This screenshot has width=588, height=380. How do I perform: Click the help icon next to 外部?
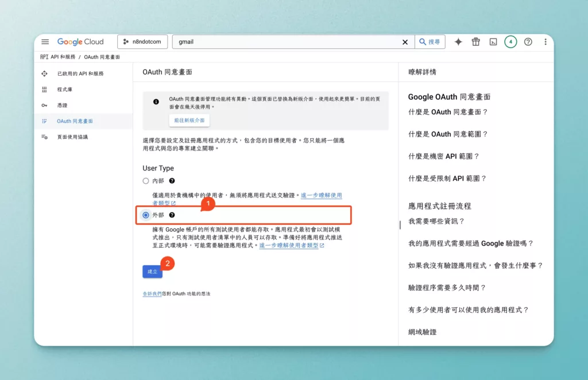pyautogui.click(x=172, y=215)
